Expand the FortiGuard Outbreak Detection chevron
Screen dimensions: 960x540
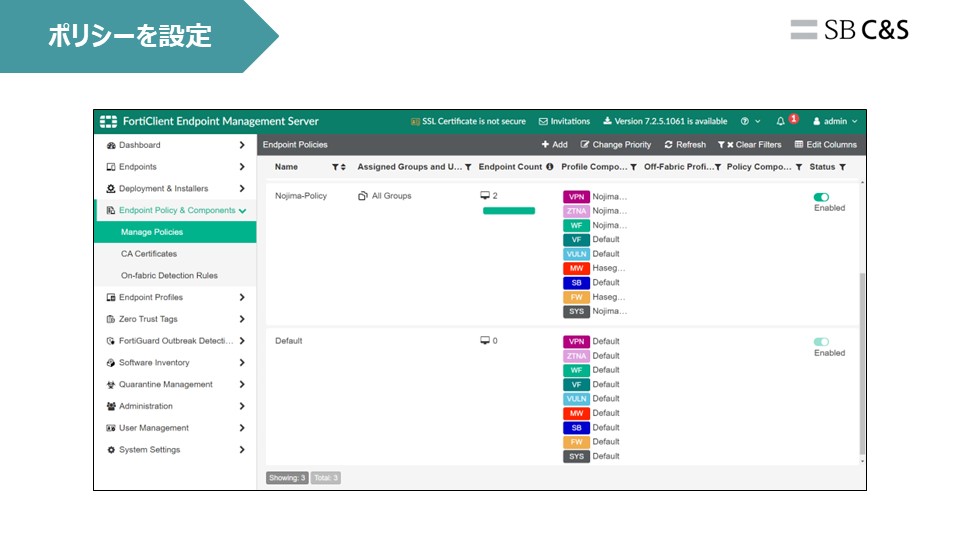(242, 340)
